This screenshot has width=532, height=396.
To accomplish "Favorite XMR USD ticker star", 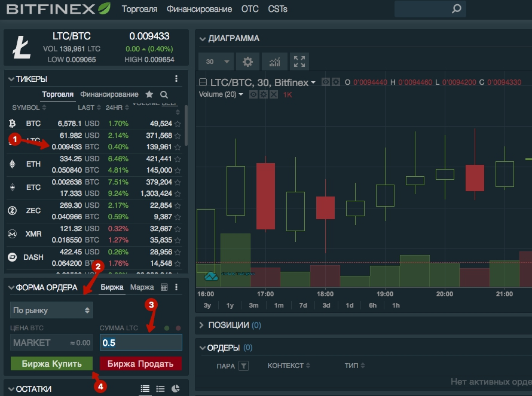I will (x=178, y=229).
